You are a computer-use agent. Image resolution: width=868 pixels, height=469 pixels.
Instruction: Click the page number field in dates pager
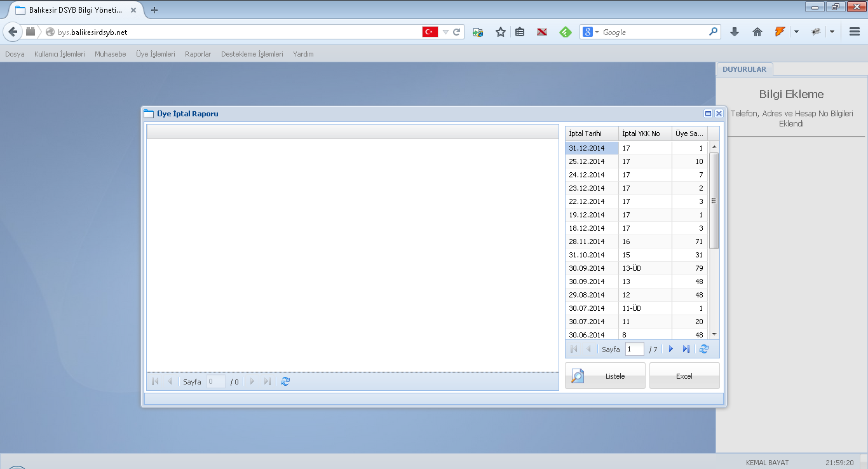[x=634, y=349]
